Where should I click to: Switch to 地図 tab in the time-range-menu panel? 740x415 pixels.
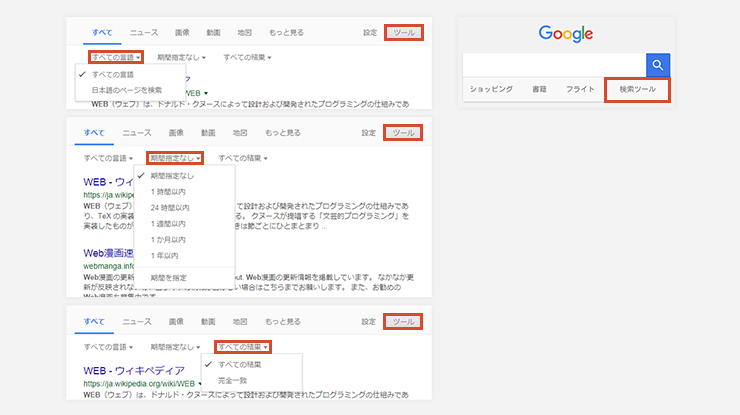240,133
